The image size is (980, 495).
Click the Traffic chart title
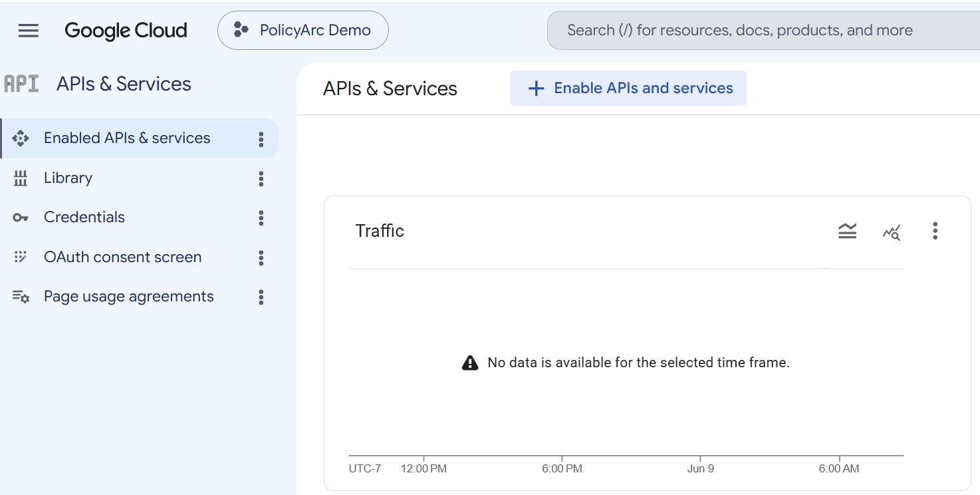[x=380, y=231]
